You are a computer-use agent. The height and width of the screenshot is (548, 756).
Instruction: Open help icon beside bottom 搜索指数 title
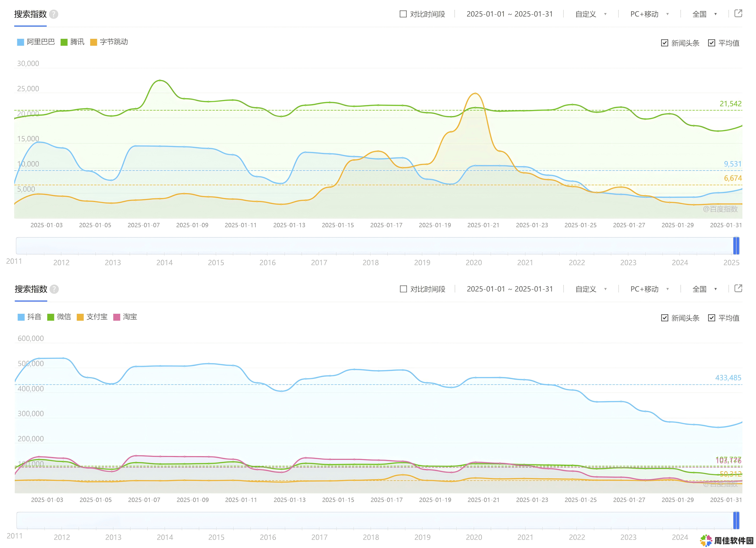coord(54,289)
